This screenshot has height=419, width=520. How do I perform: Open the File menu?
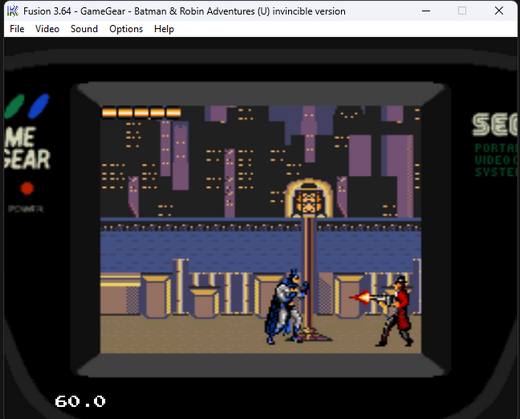(17, 29)
